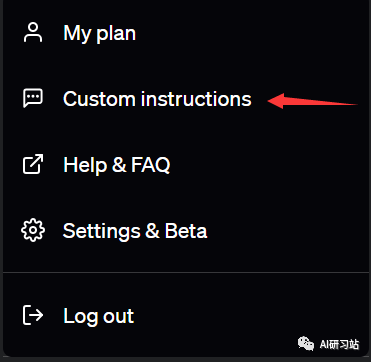The width and height of the screenshot is (371, 362).
Task: Click the chat bubble icon for Custom instructions
Action: point(33,98)
